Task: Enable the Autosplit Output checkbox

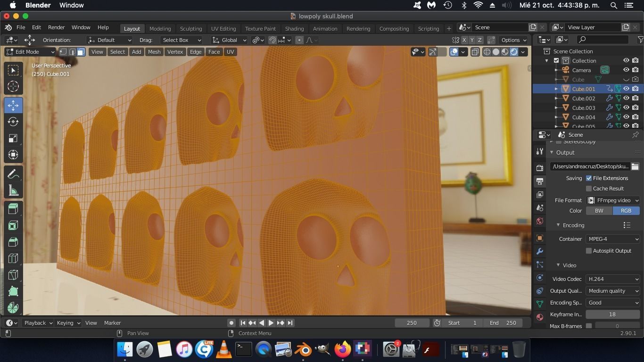Action: (x=589, y=251)
